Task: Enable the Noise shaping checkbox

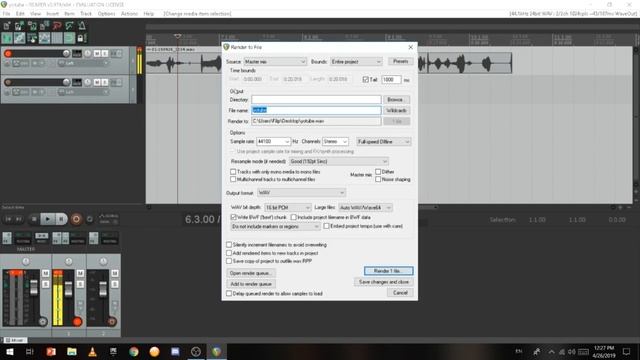Action: pos(378,179)
